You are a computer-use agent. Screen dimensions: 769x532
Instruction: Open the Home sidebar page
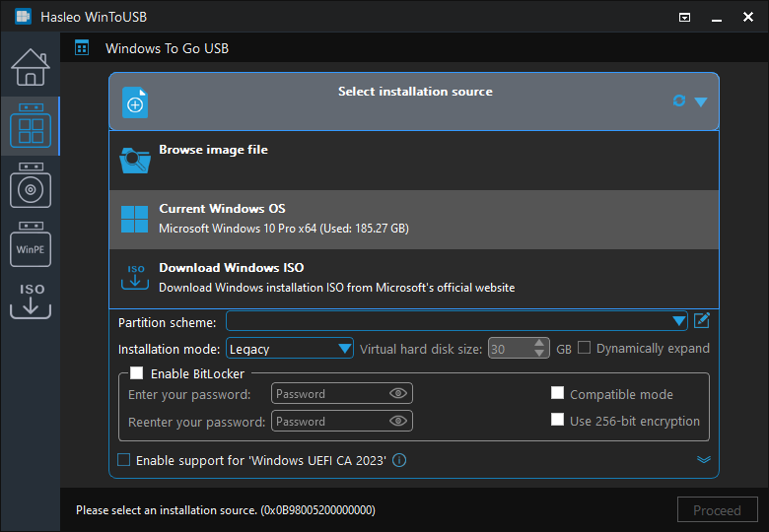[31, 67]
